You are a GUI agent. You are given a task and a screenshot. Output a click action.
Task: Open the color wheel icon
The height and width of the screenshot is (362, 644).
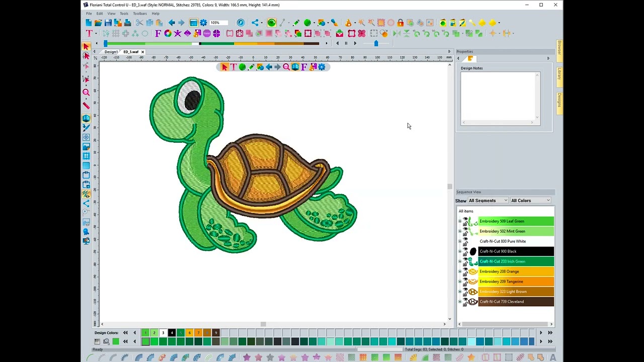(168, 34)
